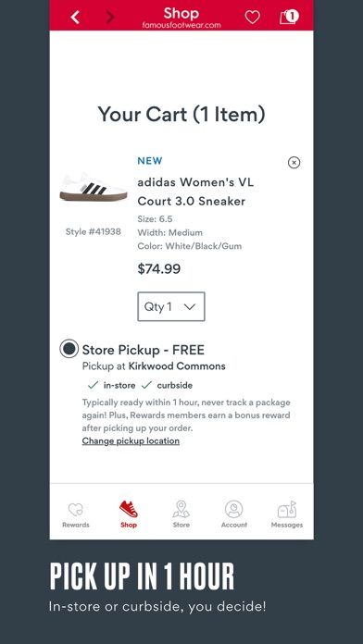Tap Kirkwood Commons store name
The image size is (363, 644).
pos(177,365)
